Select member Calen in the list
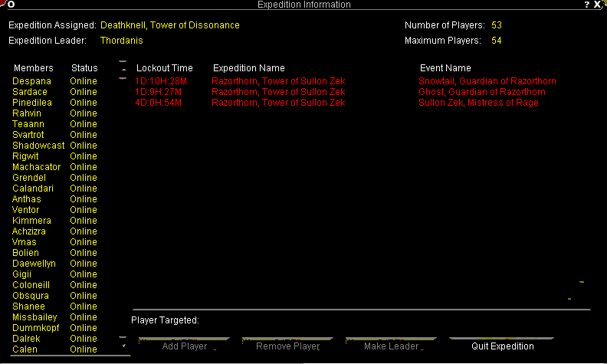 click(25, 349)
